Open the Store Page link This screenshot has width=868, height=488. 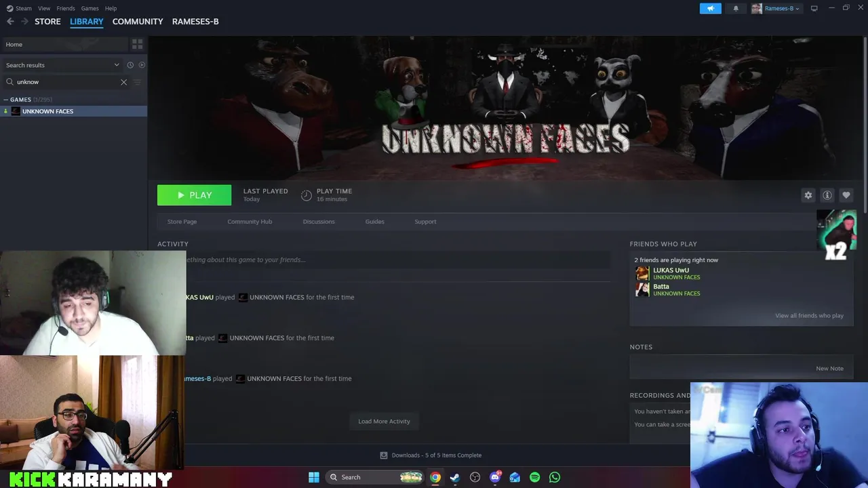click(182, 222)
